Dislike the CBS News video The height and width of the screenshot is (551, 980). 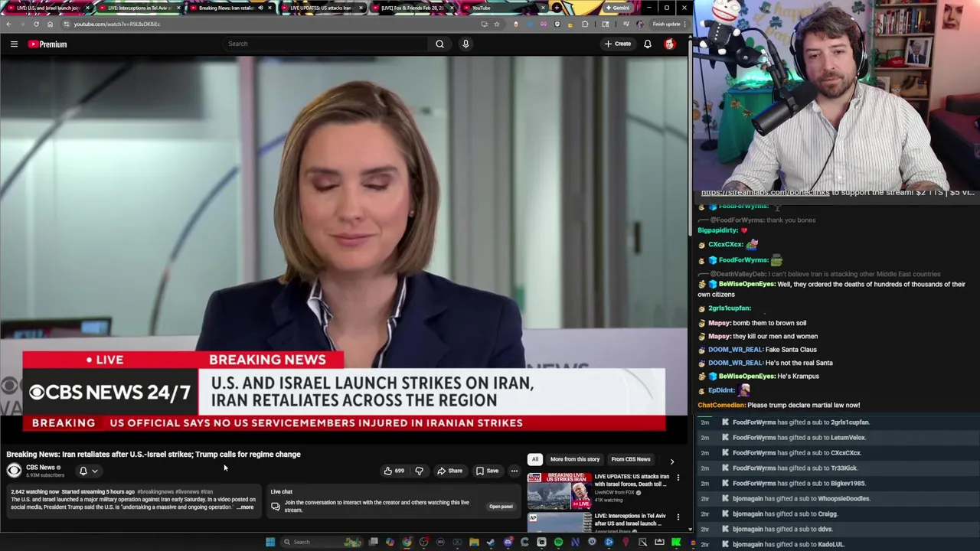click(x=419, y=471)
